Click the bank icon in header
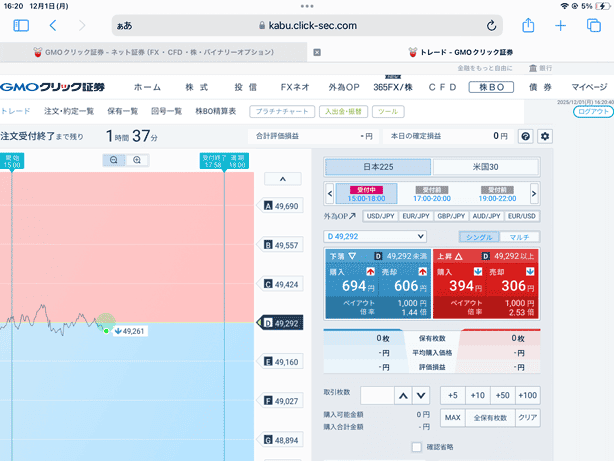 (x=533, y=68)
